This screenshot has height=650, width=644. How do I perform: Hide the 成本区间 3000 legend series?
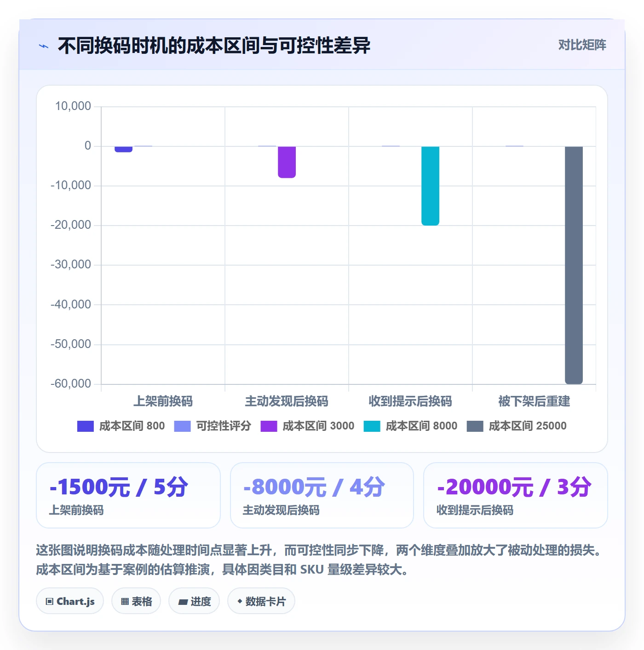[x=307, y=426]
